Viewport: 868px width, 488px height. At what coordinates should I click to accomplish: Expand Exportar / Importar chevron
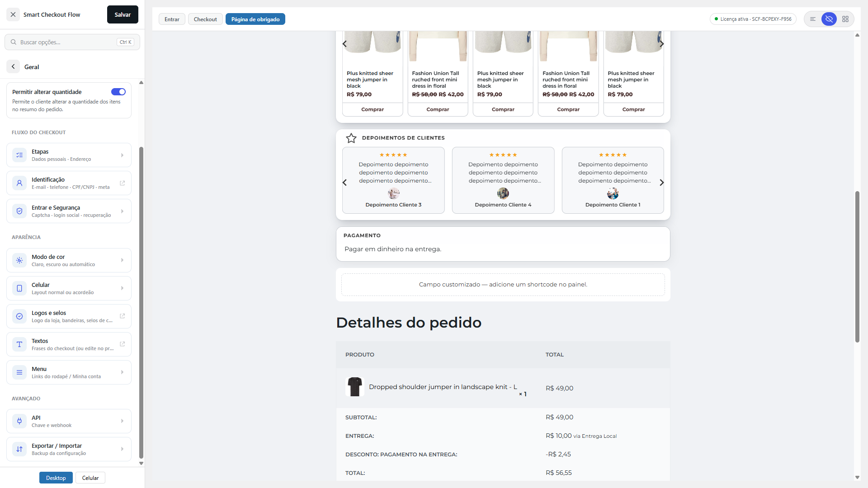pyautogui.click(x=122, y=449)
